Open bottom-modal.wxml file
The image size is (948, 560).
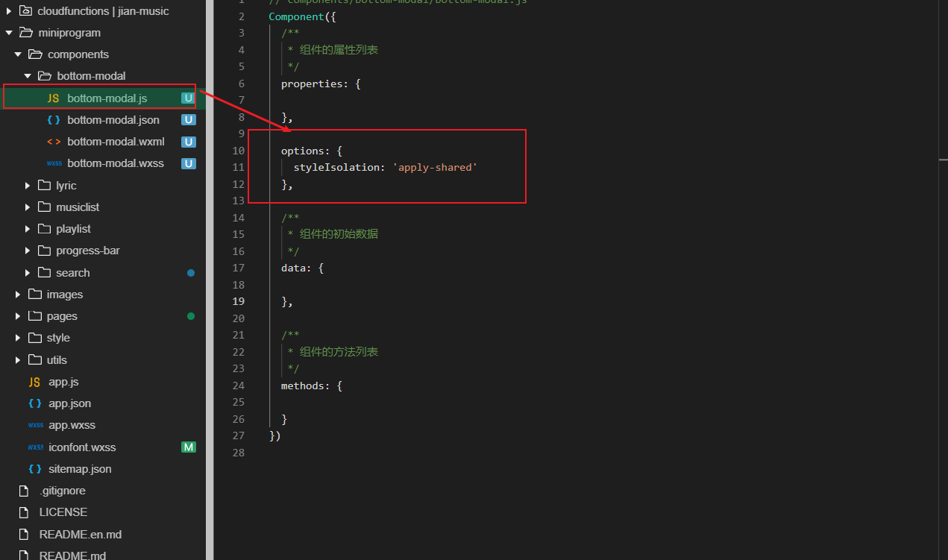116,142
